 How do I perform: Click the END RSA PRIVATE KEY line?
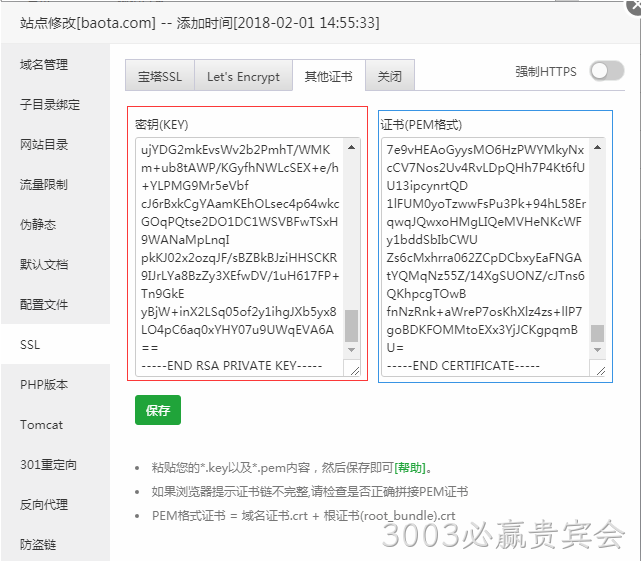pos(232,365)
